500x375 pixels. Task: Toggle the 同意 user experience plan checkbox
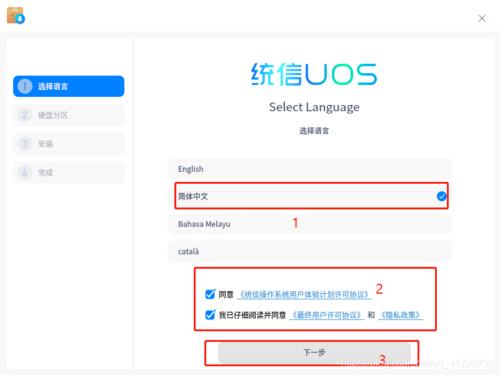click(210, 294)
